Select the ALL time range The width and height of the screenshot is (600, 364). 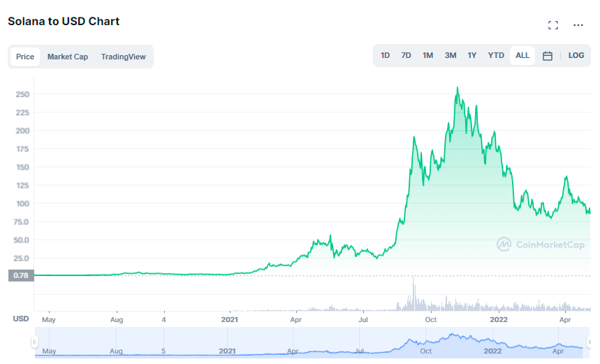[x=522, y=55]
